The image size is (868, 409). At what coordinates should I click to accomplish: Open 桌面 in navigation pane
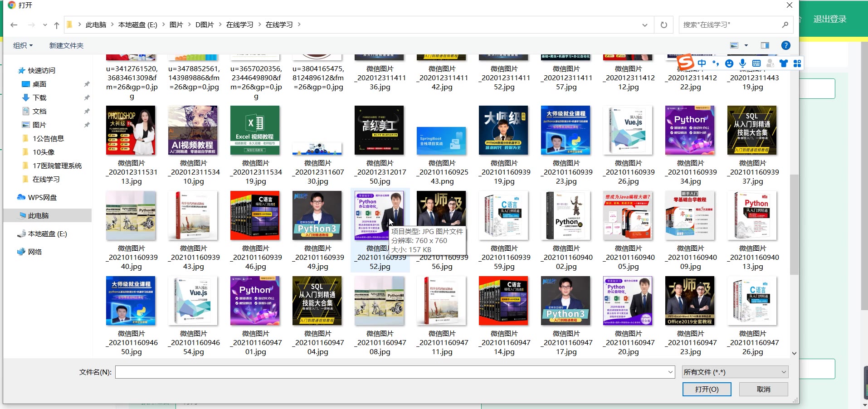39,84
